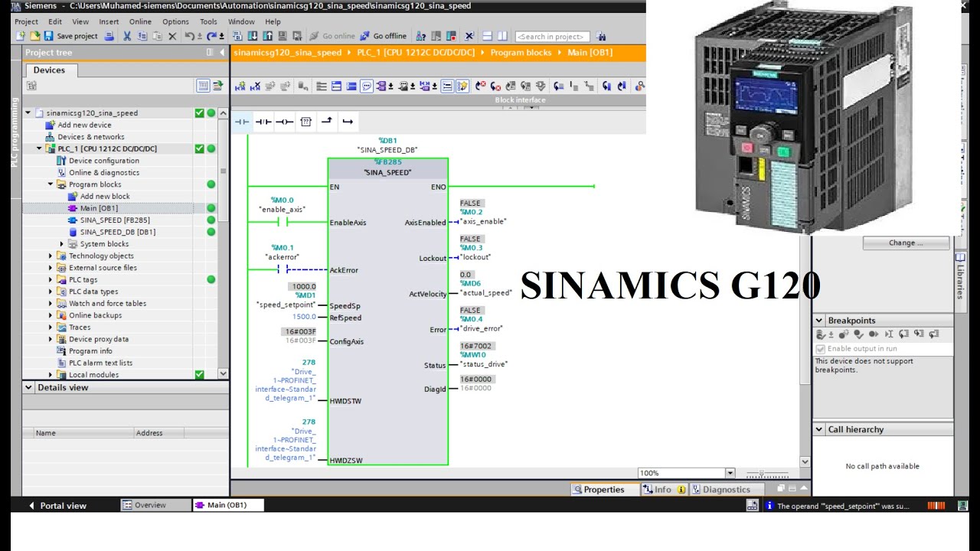Collapse the sinamicsg120_sina_speed project node
This screenshot has width=980, height=551.
[28, 112]
